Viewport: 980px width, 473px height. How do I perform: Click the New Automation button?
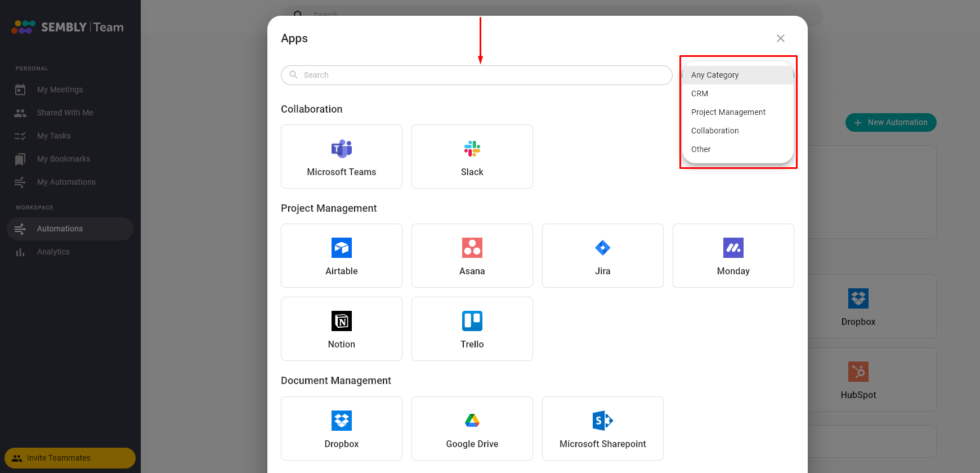[890, 122]
